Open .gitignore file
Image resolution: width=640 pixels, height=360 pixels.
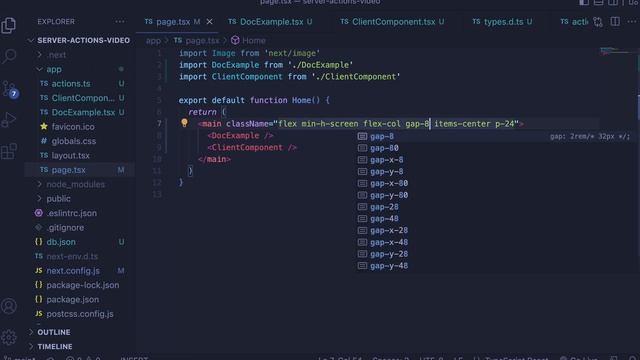pyautogui.click(x=80, y=227)
